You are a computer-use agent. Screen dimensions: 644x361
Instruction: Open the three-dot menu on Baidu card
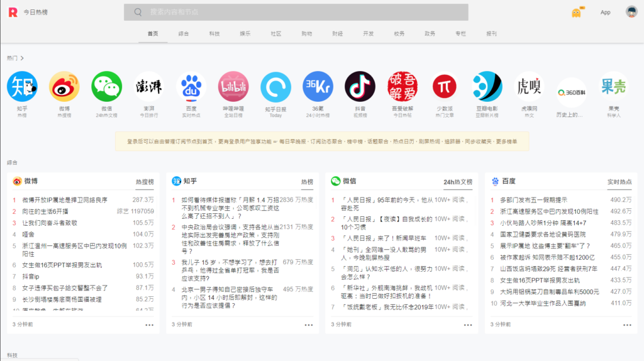pyautogui.click(x=627, y=325)
